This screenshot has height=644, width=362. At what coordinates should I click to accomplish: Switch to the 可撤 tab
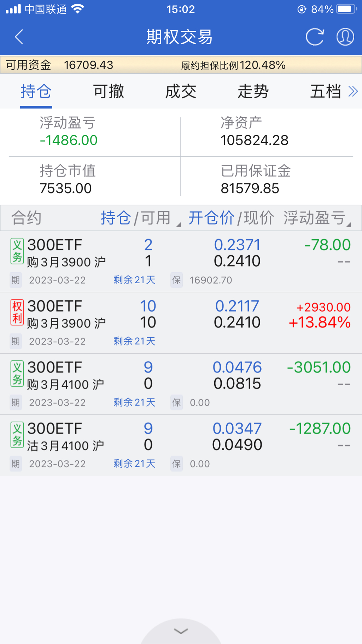click(x=109, y=92)
